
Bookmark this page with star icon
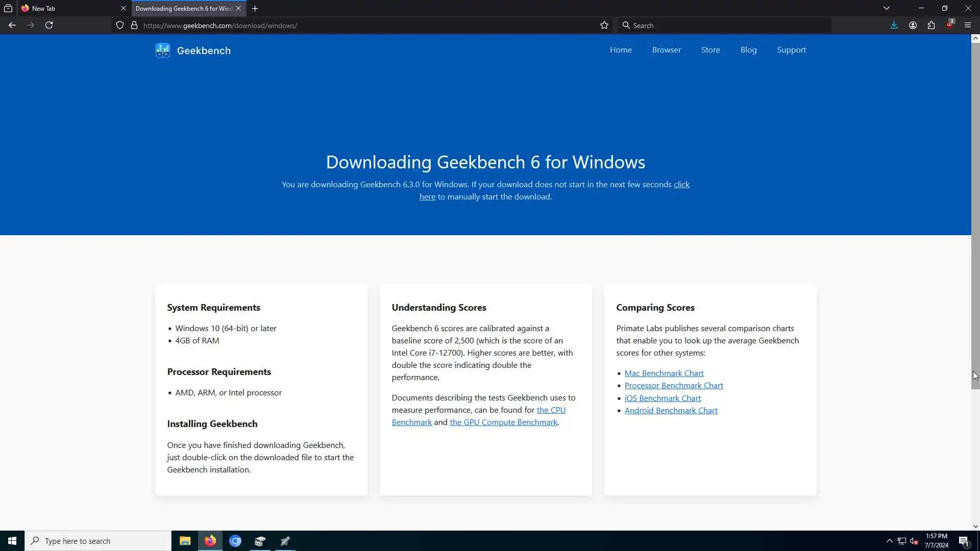pyautogui.click(x=604, y=25)
